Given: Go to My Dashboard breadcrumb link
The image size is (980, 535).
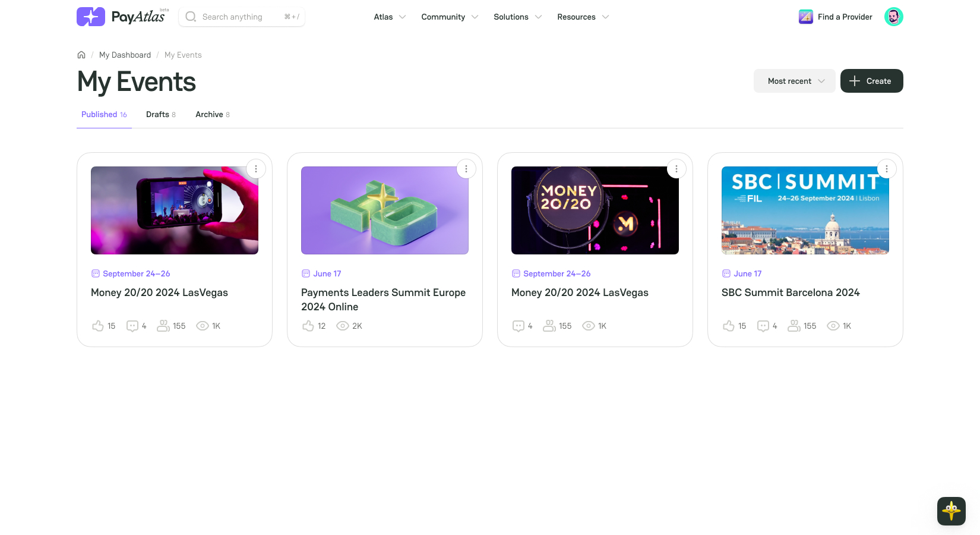Looking at the screenshot, I should (125, 55).
